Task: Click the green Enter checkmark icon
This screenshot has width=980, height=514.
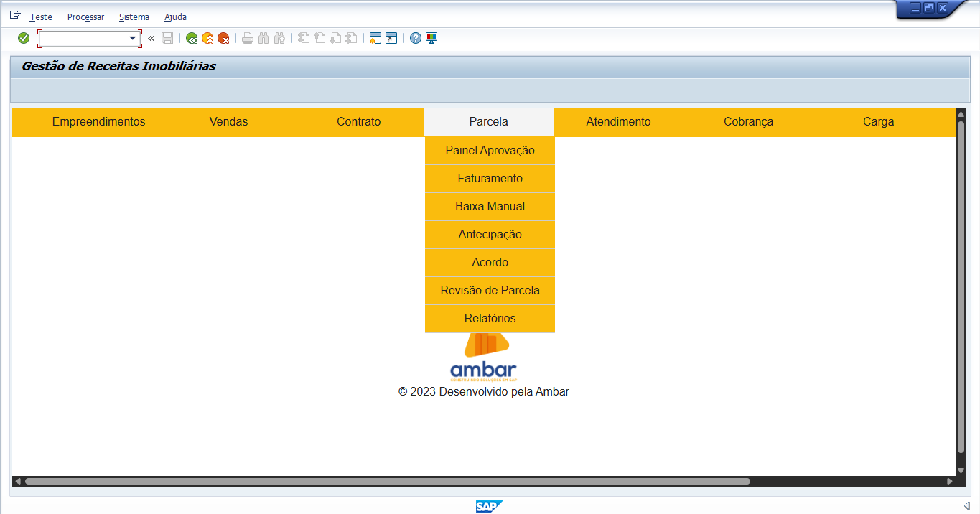Action: [24, 38]
